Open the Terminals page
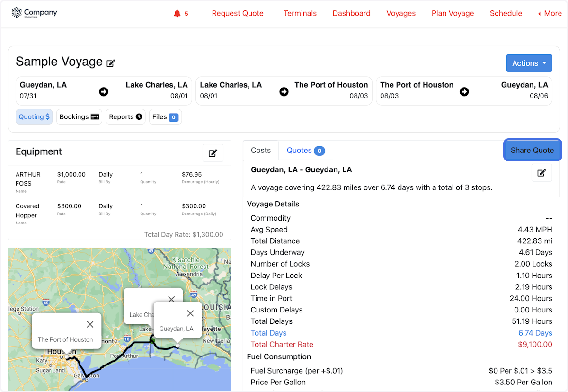The image size is (568, 392). pyautogui.click(x=300, y=13)
